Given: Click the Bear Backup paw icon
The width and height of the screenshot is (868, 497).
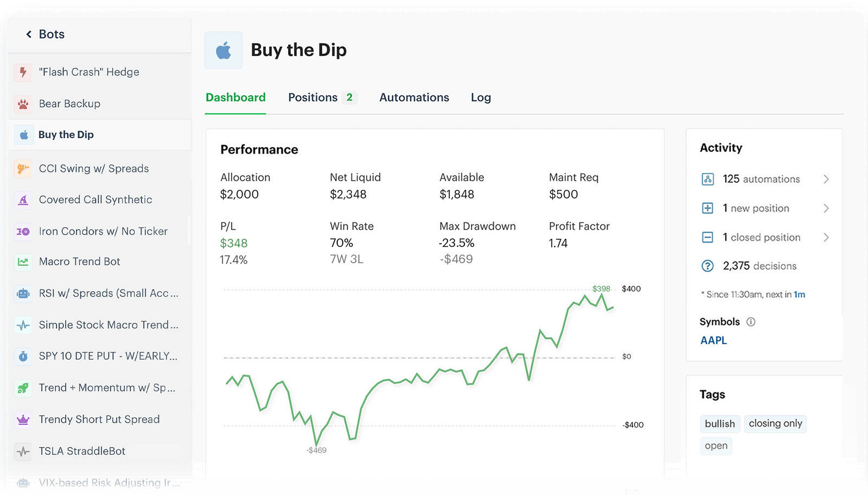Looking at the screenshot, I should (22, 103).
